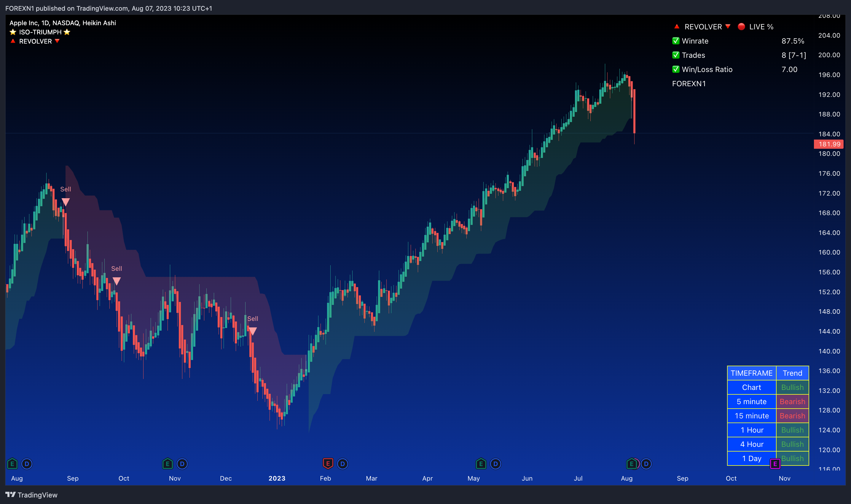851x504 pixels.
Task: Click the Trend header cell
Action: [x=792, y=373]
